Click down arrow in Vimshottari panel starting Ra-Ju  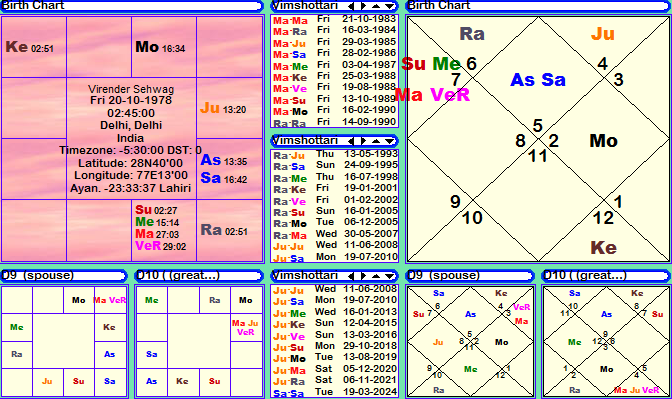(x=389, y=141)
